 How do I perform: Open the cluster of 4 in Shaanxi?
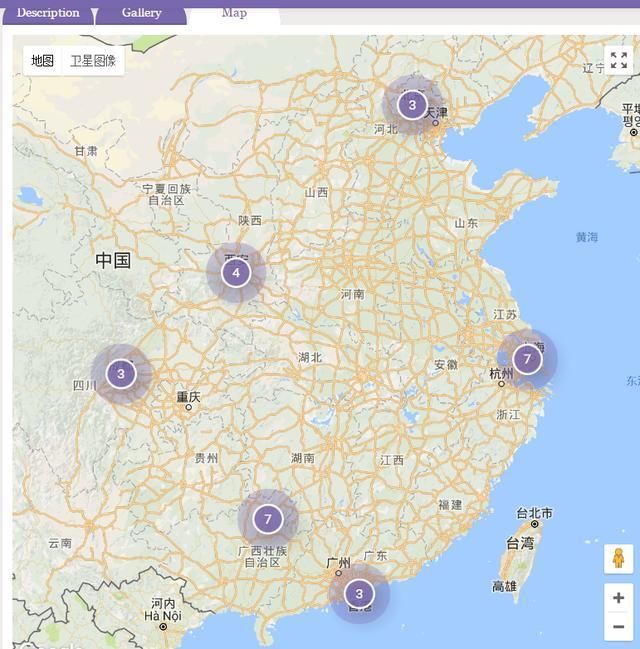[236, 272]
